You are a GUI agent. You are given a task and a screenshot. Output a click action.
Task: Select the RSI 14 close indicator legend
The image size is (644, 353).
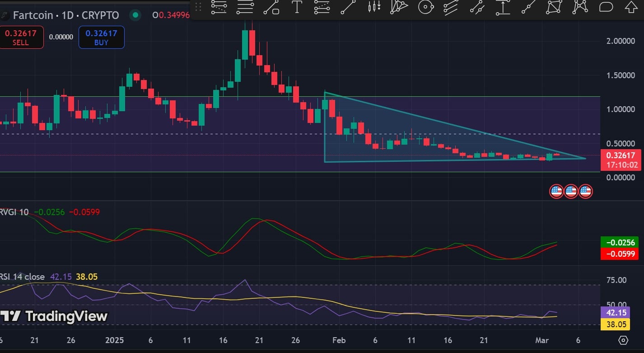[x=23, y=277]
